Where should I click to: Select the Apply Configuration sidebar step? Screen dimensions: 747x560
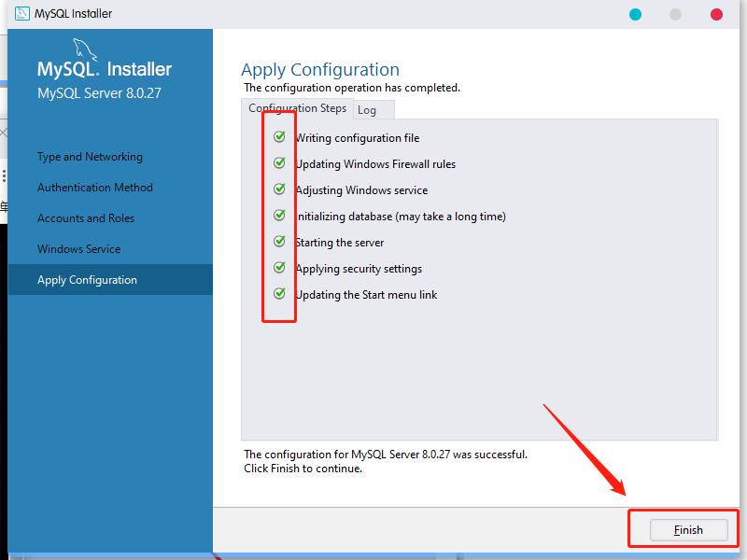[x=110, y=279]
